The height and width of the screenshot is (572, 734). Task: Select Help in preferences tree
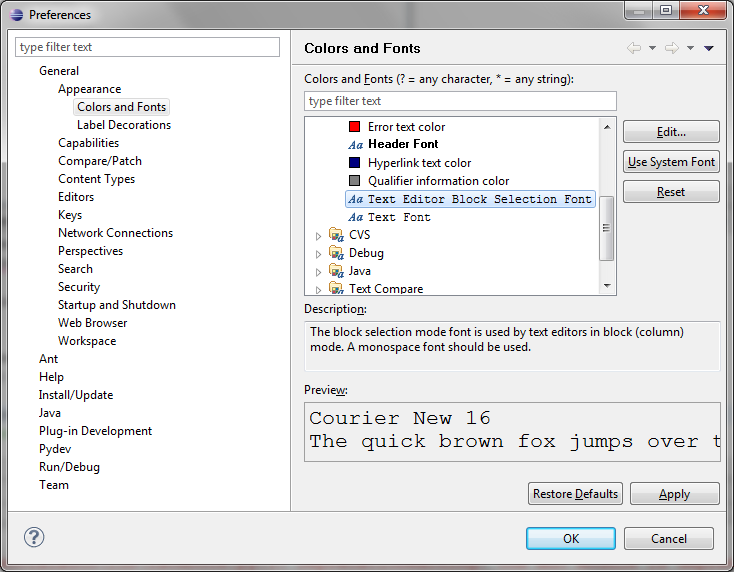point(51,377)
